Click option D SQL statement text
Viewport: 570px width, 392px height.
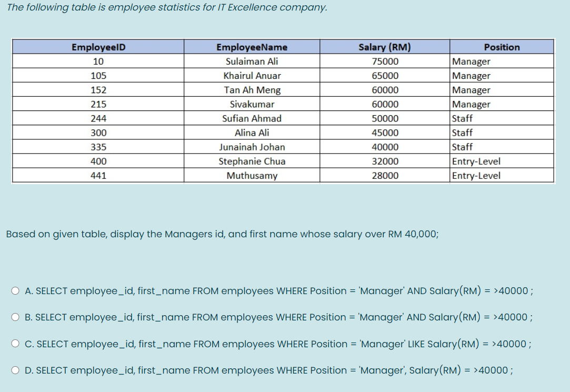[269, 370]
